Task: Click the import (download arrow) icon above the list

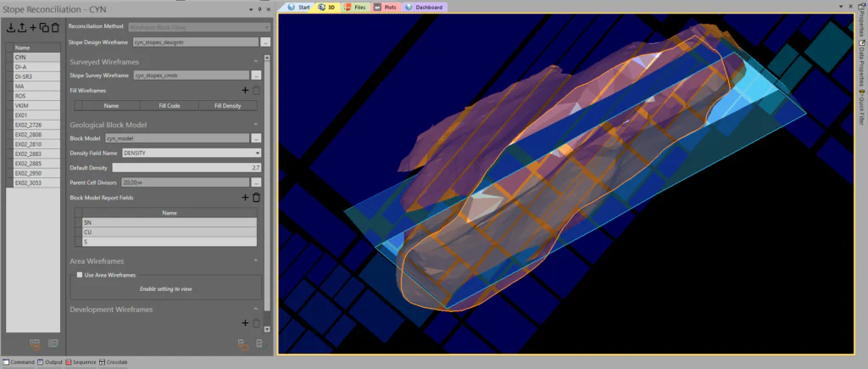Action: (10, 27)
